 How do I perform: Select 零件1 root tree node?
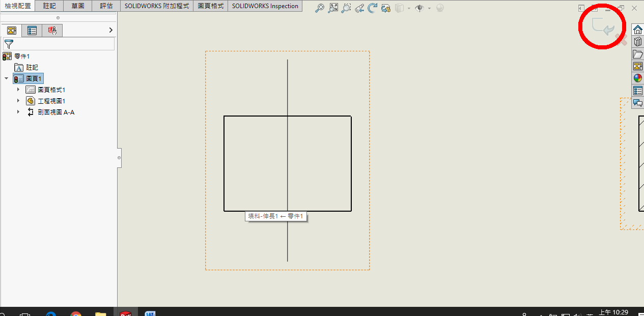click(17, 56)
